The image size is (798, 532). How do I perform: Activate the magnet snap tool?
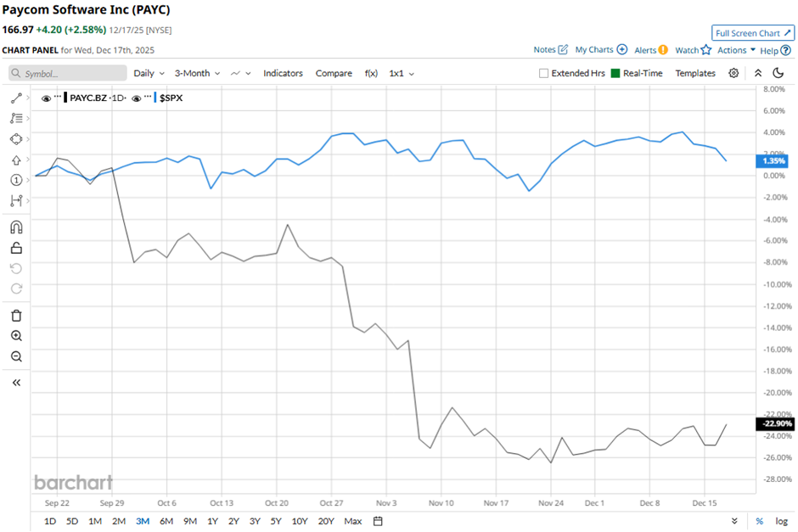(16, 227)
